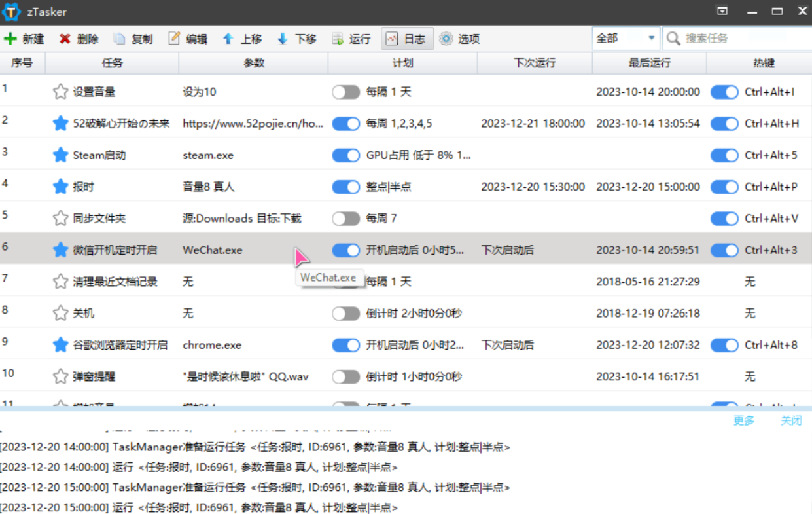Disable the 报时 schedule toggle
The height and width of the screenshot is (514, 812).
pos(345,187)
